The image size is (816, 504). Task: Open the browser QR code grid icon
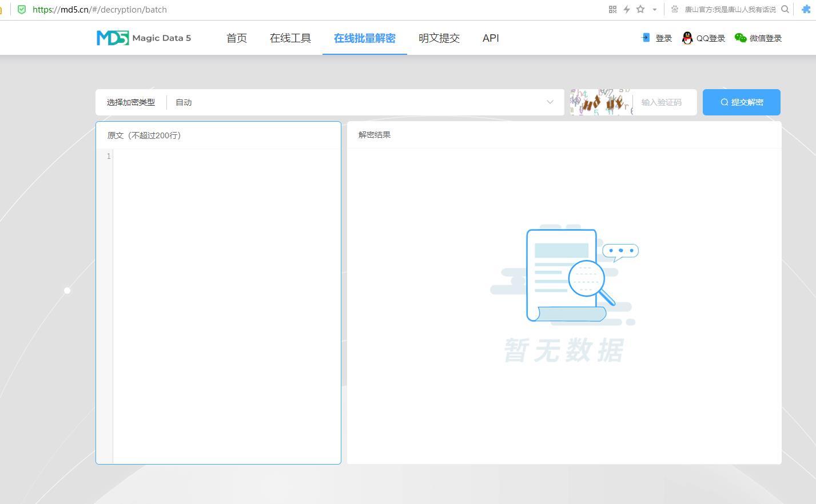[x=612, y=9]
